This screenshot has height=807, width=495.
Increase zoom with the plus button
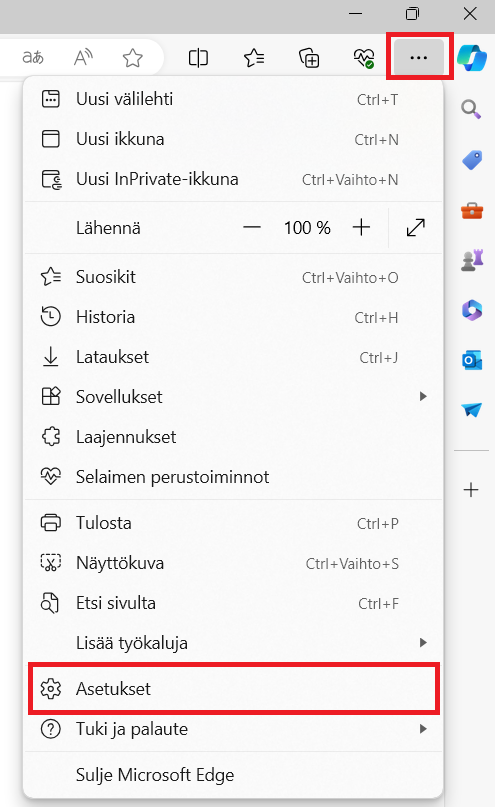click(362, 227)
